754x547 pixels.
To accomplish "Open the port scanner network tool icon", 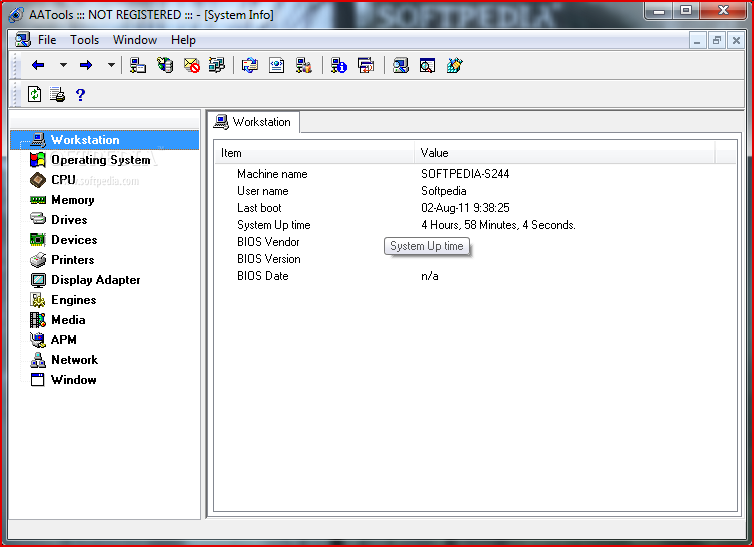I will point(138,65).
